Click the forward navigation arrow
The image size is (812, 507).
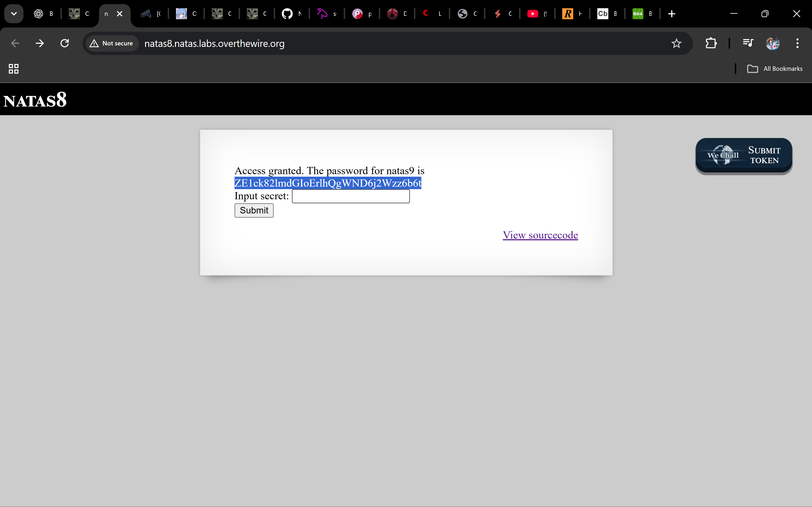tap(40, 43)
